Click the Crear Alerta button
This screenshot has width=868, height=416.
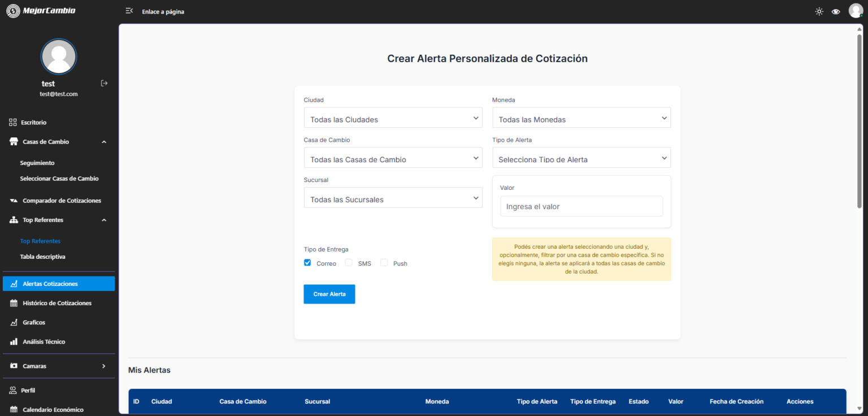tap(329, 294)
